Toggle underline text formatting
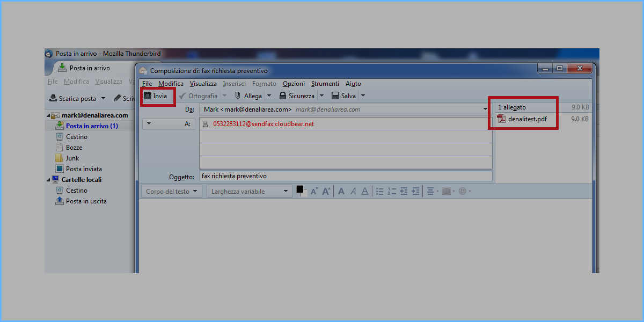The width and height of the screenshot is (644, 322). click(x=365, y=191)
